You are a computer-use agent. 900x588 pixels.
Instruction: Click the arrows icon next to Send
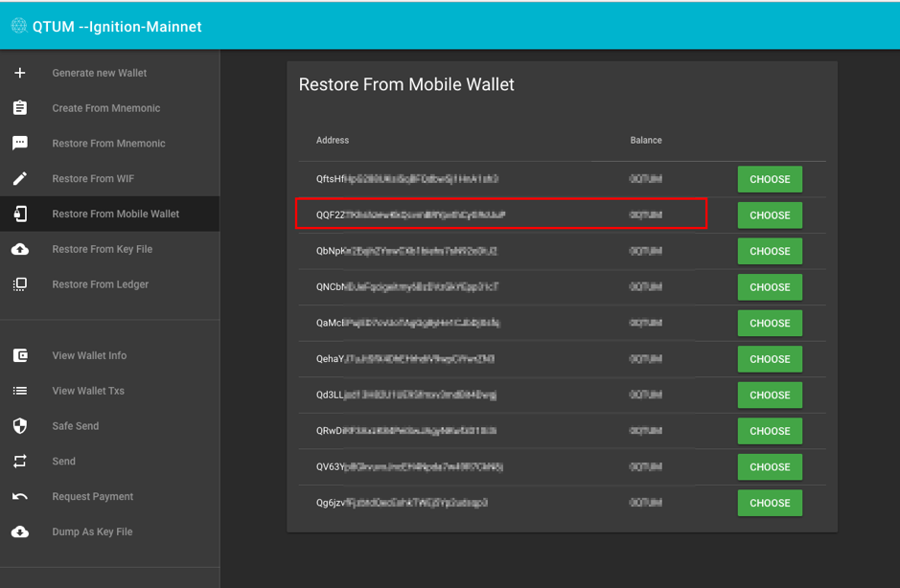20,462
